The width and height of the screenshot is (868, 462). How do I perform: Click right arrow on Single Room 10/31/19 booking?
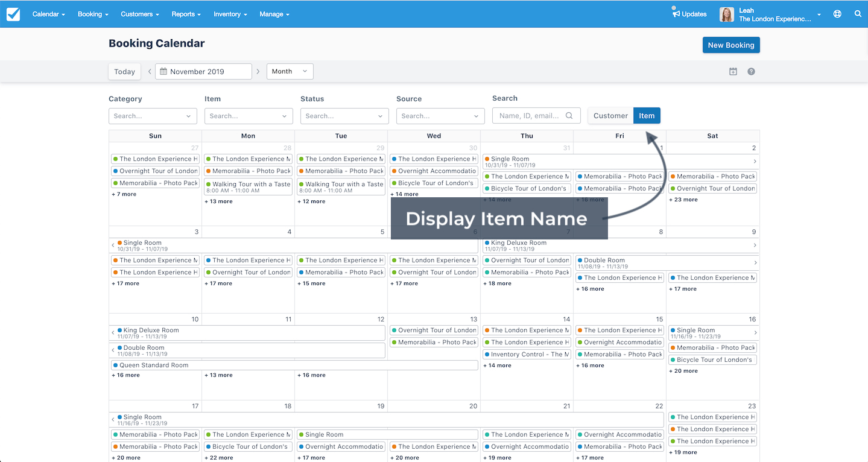coord(755,162)
